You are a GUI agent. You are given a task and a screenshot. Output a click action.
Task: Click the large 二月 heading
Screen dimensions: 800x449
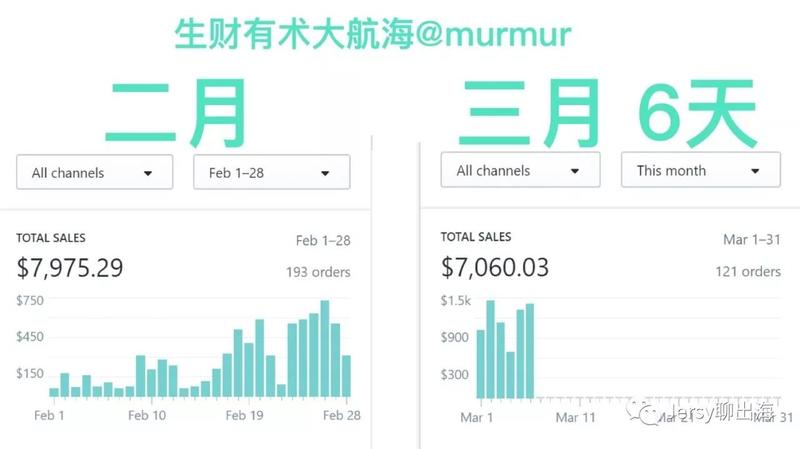coord(173,112)
